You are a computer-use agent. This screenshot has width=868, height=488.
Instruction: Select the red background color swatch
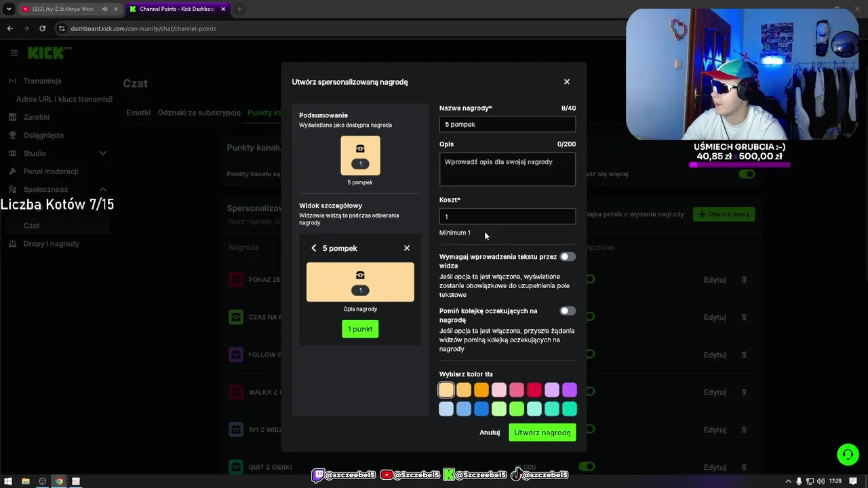pos(534,390)
